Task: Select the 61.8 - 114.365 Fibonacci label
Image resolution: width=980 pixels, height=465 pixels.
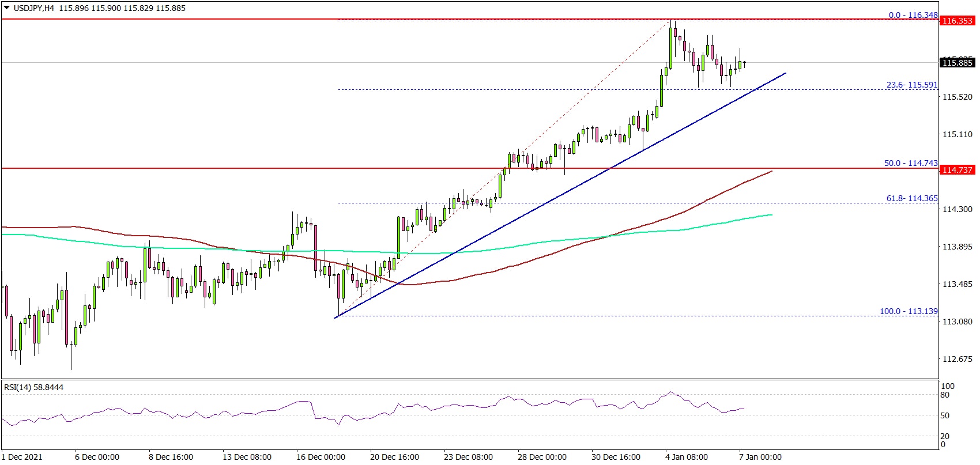Action: click(x=912, y=198)
